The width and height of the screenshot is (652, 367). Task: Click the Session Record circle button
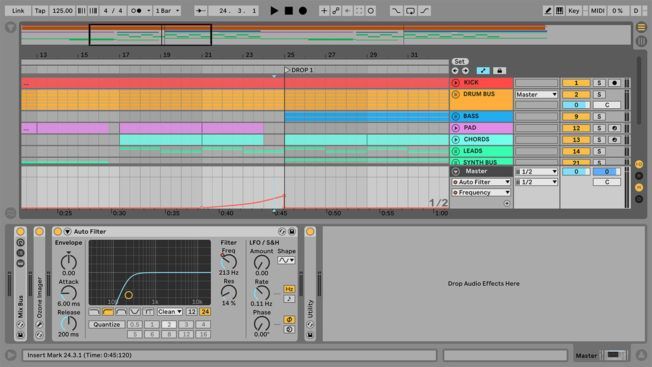click(x=370, y=11)
